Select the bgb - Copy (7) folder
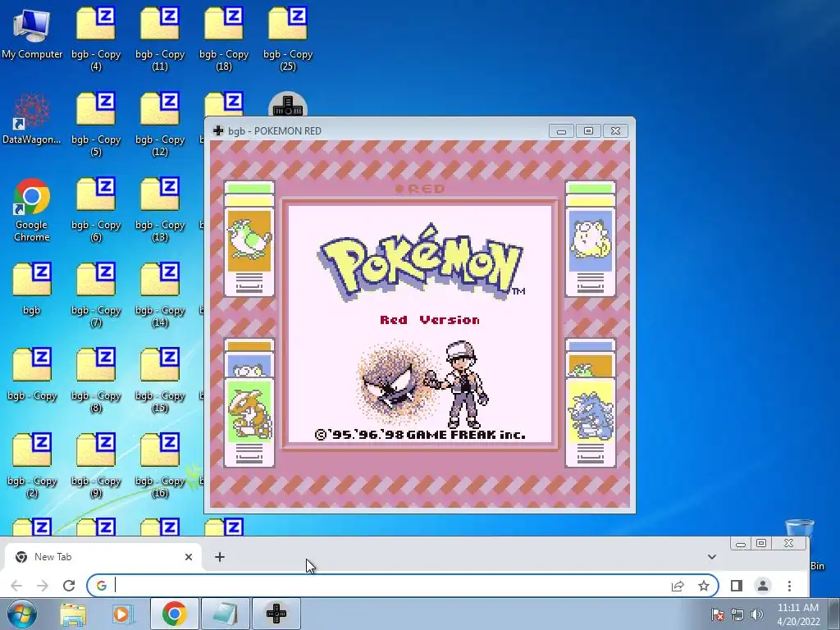The image size is (840, 630). (x=96, y=294)
